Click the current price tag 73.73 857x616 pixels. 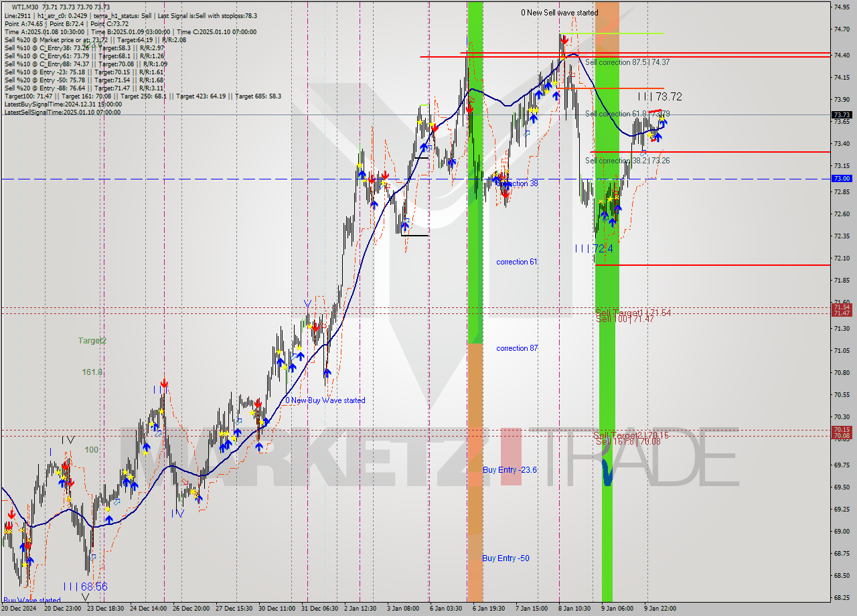[x=841, y=114]
